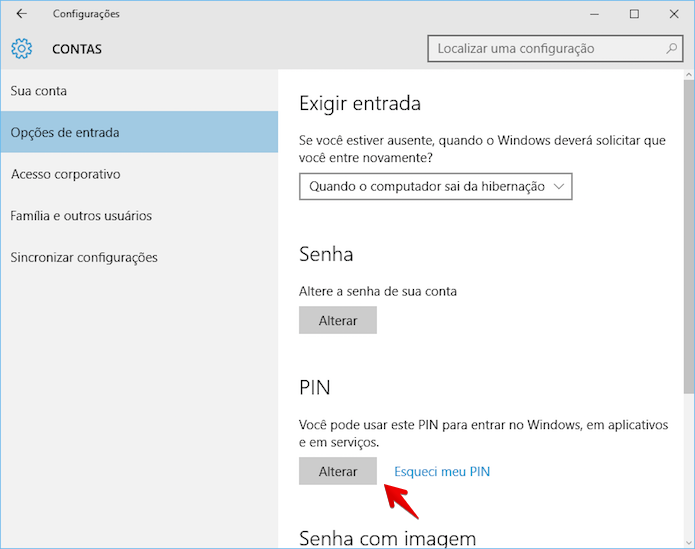
Task: Close the Configurações window
Action: pyautogui.click(x=674, y=14)
